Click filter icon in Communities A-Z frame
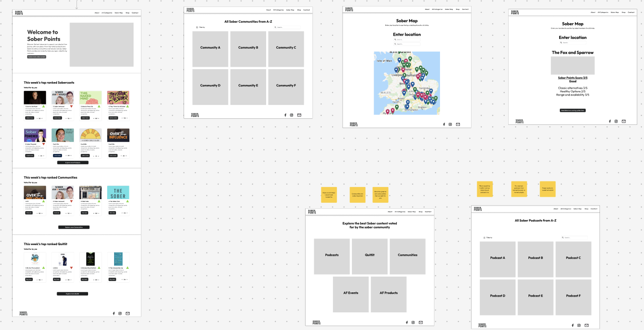 click(x=197, y=27)
